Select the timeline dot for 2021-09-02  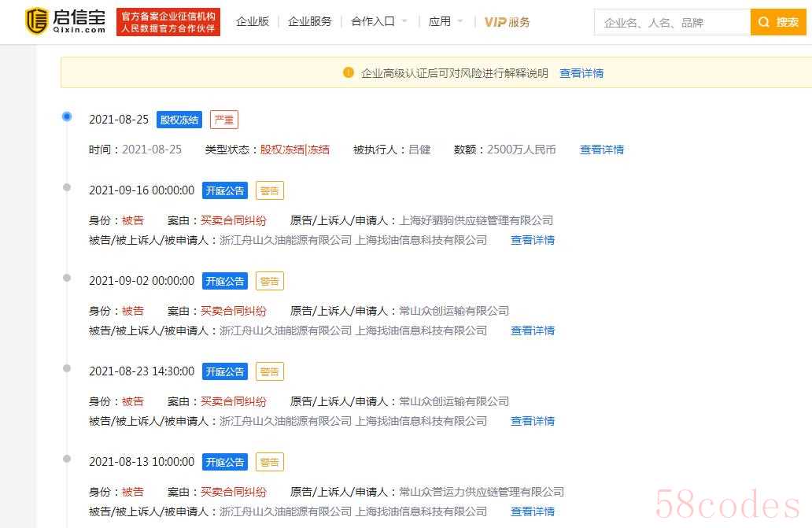click(67, 278)
